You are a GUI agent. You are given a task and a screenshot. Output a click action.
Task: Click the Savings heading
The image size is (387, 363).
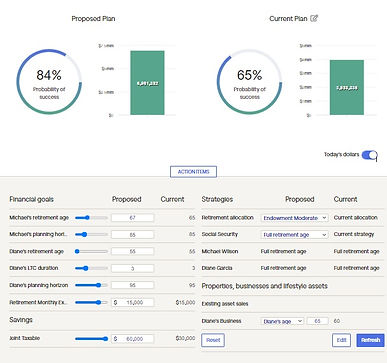(21, 320)
